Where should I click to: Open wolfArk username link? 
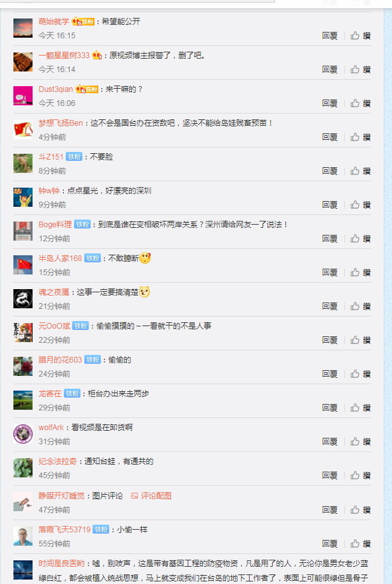tap(51, 428)
